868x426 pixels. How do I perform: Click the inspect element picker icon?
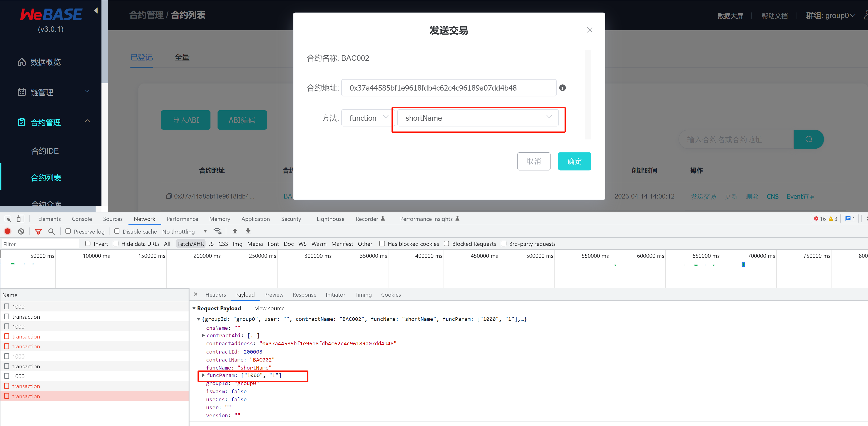[8, 219]
